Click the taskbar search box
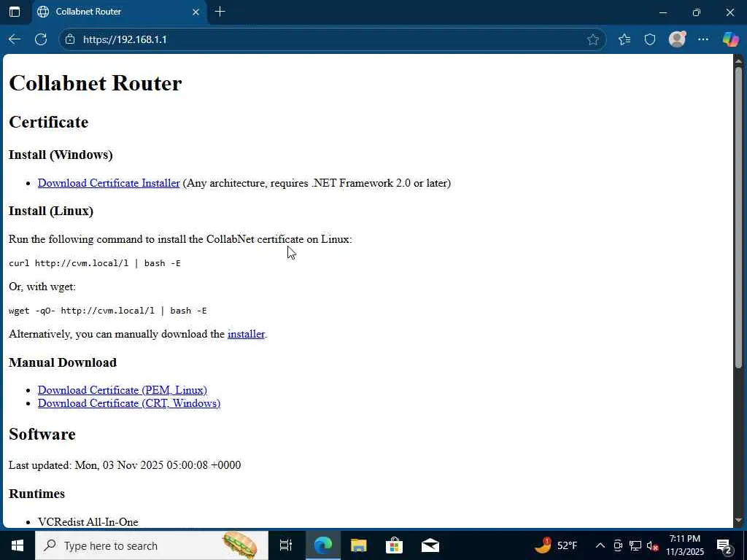This screenshot has height=560, width=747. (x=152, y=545)
